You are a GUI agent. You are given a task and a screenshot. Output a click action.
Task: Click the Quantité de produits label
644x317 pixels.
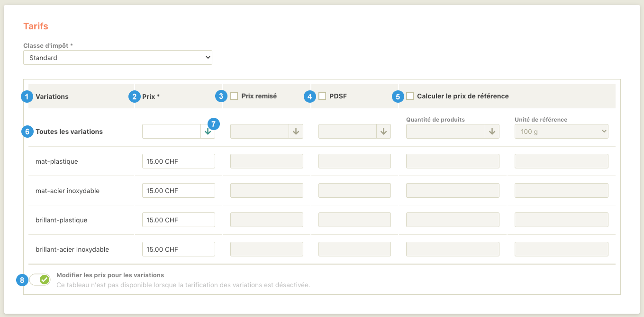pos(435,120)
